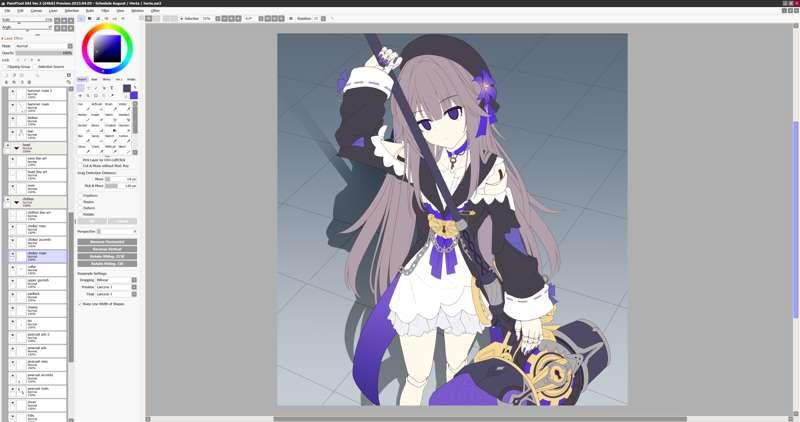The width and height of the screenshot is (800, 422).
Task: Create a new normal layer
Action: click(x=6, y=75)
